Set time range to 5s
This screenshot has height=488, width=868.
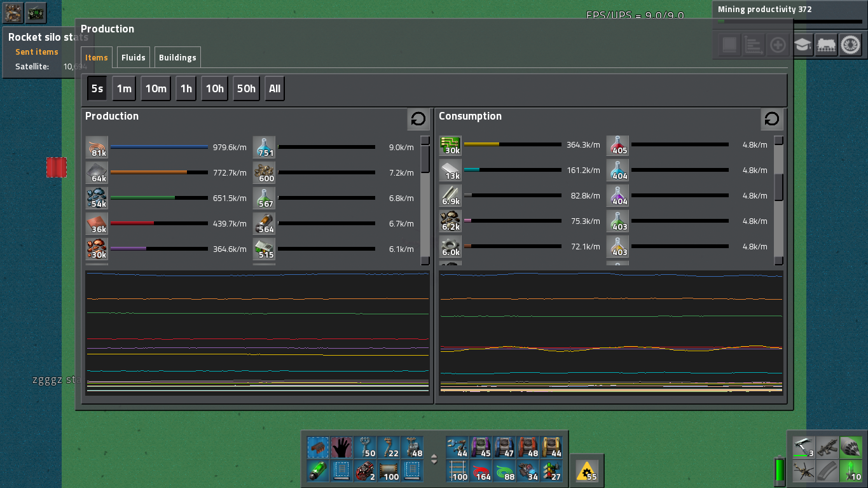click(97, 88)
